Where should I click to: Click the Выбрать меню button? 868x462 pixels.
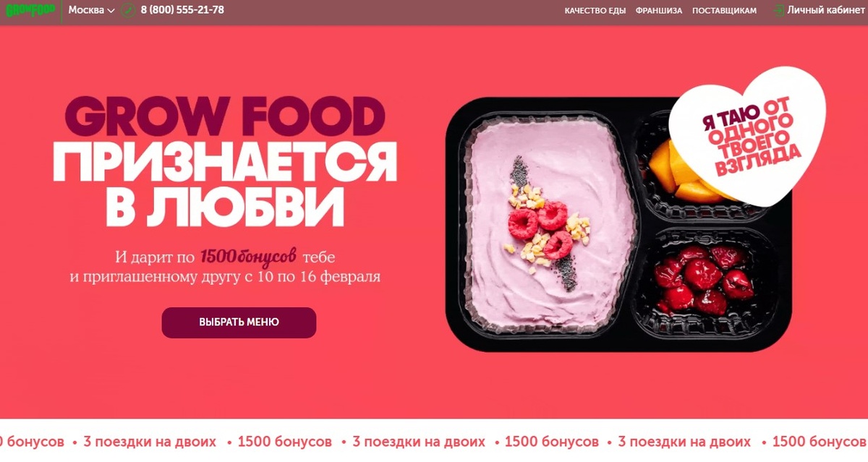(x=239, y=322)
